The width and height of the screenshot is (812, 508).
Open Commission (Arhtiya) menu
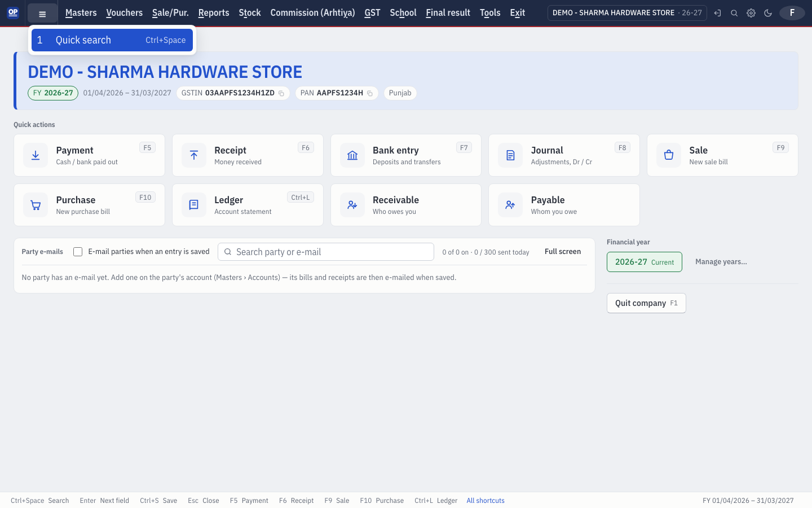pyautogui.click(x=312, y=13)
